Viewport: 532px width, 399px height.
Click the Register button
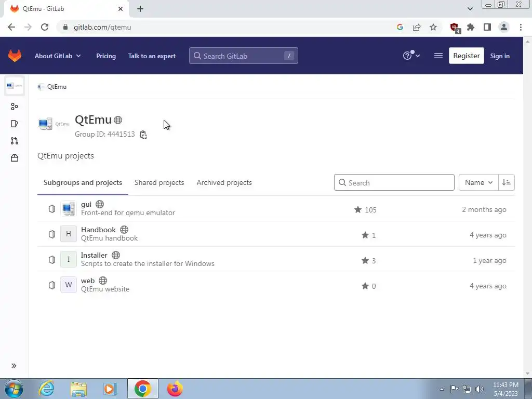(x=466, y=56)
